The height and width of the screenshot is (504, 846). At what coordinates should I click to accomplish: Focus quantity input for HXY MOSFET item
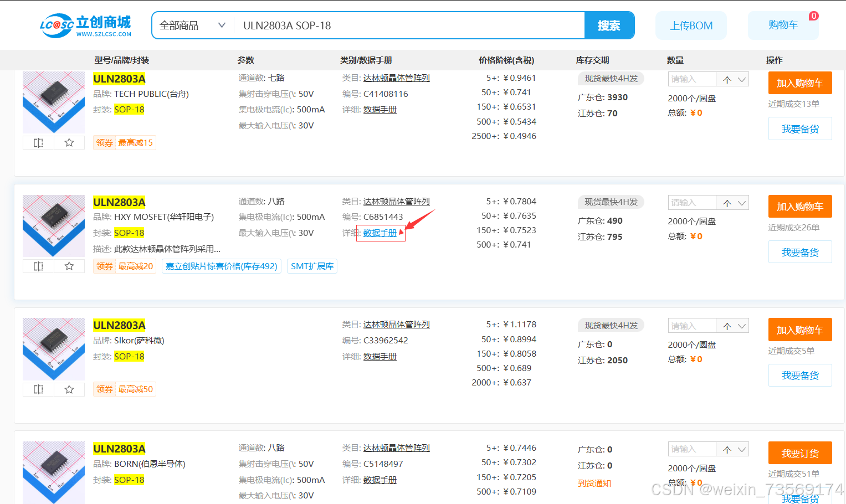pos(692,203)
